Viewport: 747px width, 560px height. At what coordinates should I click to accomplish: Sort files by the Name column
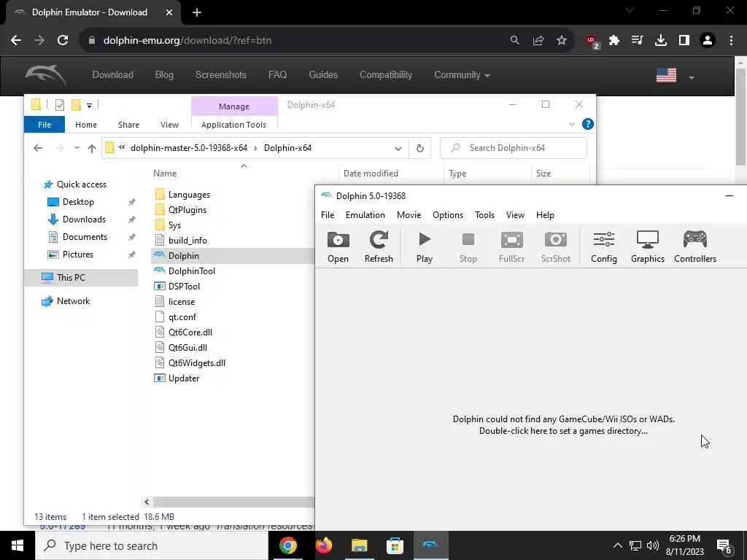pos(165,174)
